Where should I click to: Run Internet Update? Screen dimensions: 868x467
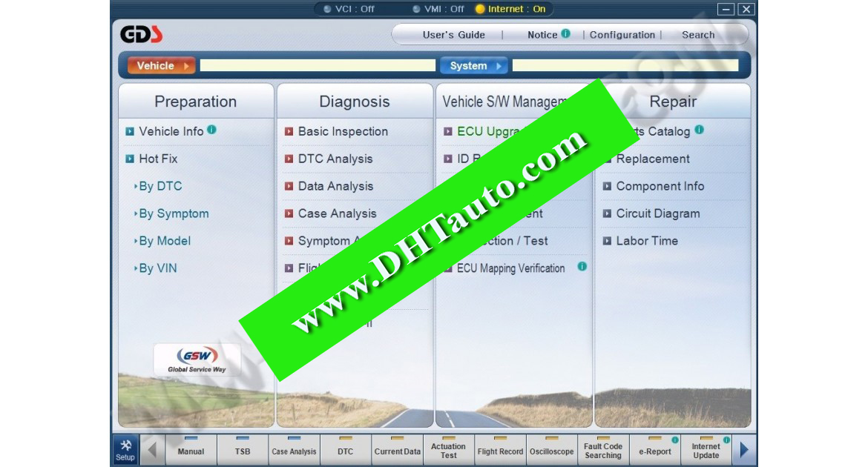point(705,449)
